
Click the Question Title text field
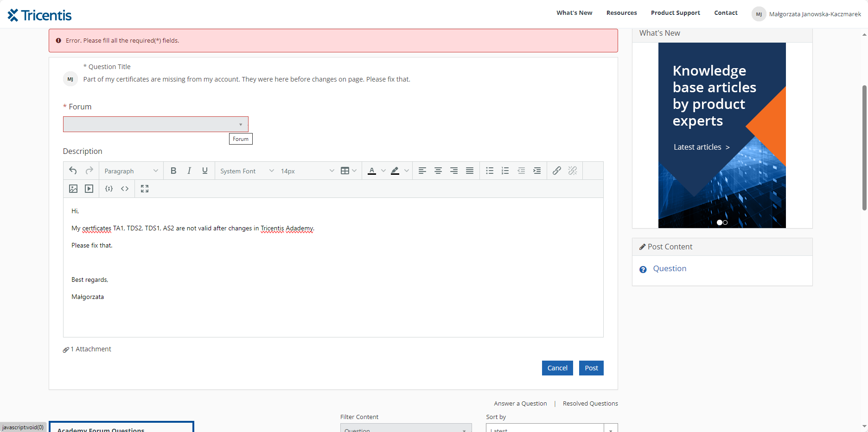[x=343, y=79]
